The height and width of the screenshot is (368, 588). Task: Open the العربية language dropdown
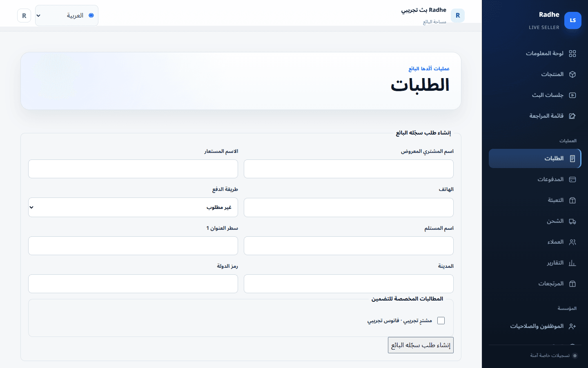67,16
